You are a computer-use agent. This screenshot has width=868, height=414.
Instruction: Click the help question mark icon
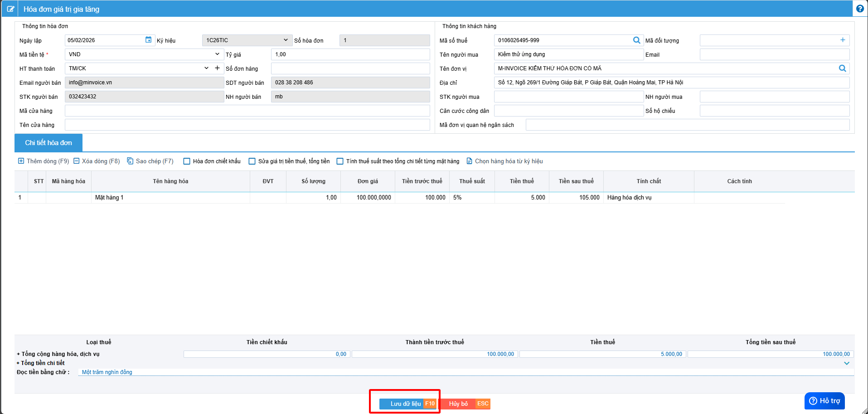pyautogui.click(x=859, y=9)
